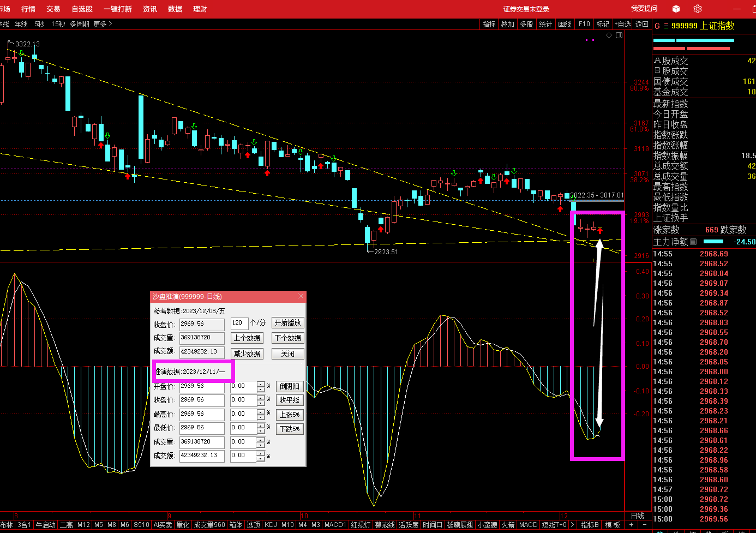Select the 雄鹰展翅 indicator tab

(x=460, y=525)
